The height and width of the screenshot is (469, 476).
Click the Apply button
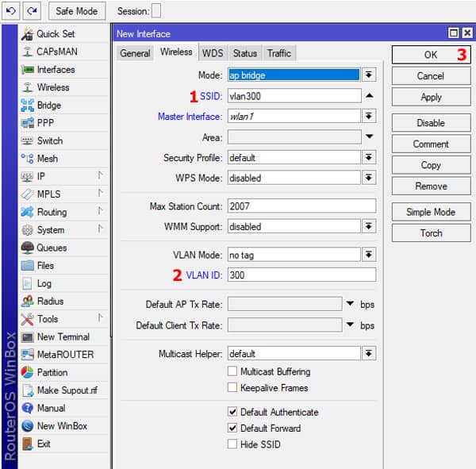pos(431,97)
